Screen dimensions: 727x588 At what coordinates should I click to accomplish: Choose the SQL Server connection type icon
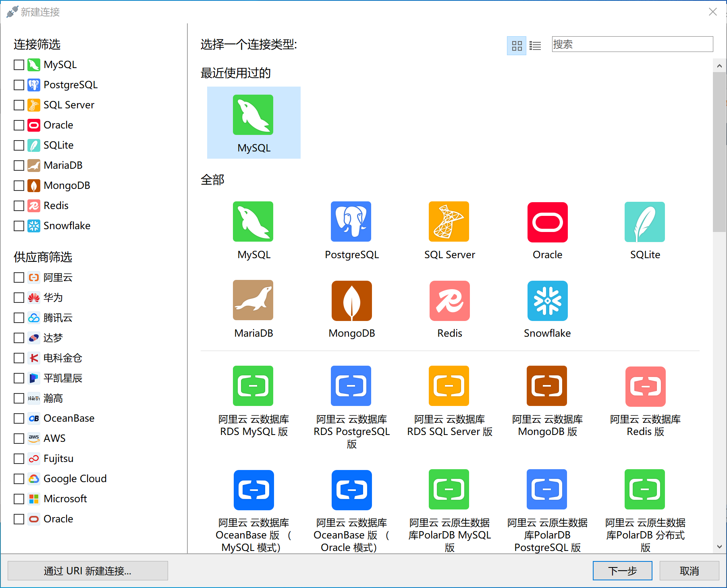tap(449, 222)
